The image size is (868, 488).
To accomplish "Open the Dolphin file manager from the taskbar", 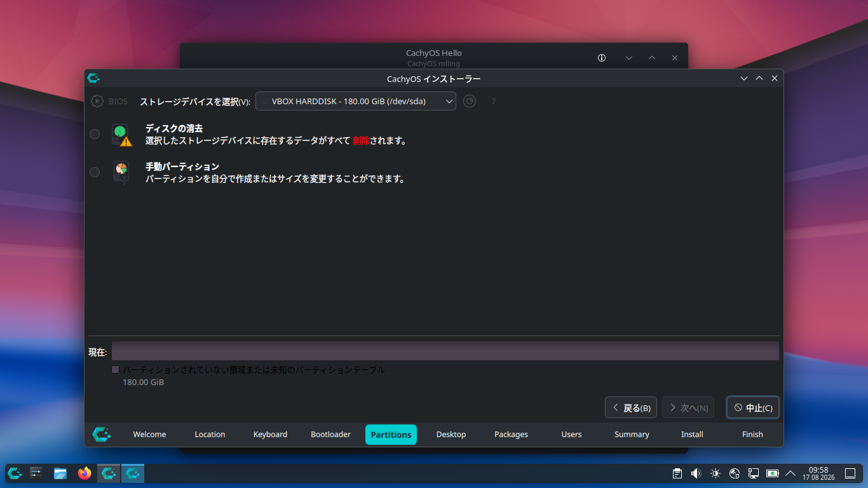I will 60,473.
